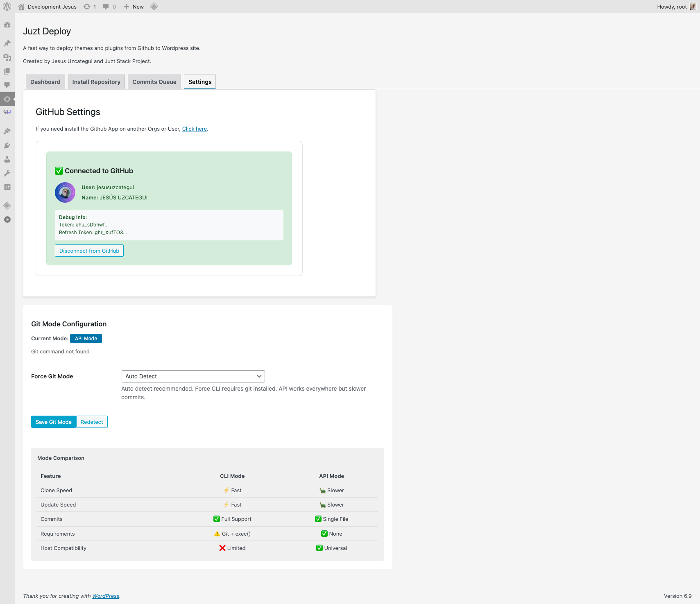Open the active Juzt Deploy sync icon in sidebar

click(x=7, y=99)
